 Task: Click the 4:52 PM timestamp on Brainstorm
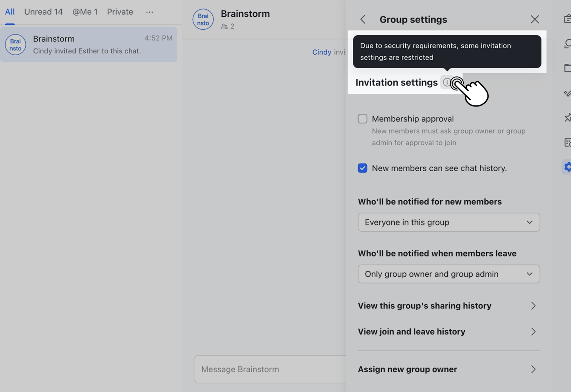159,38
